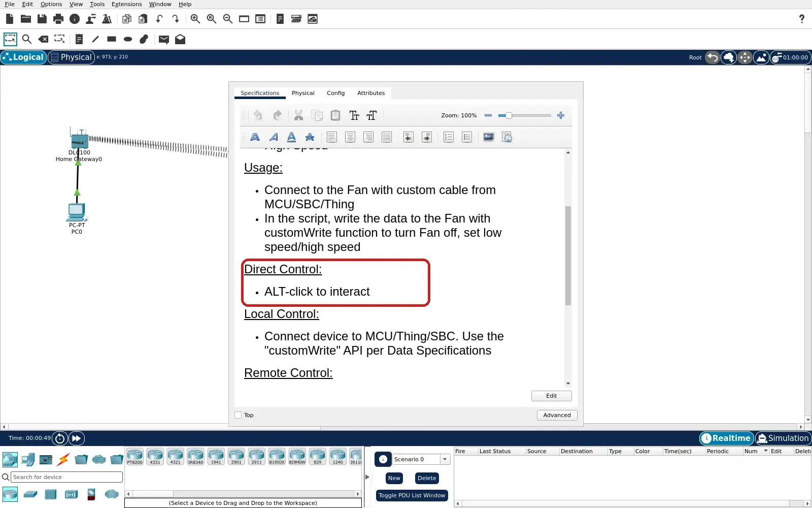Click the zoom in plus button
This screenshot has width=812, height=508.
(x=561, y=116)
